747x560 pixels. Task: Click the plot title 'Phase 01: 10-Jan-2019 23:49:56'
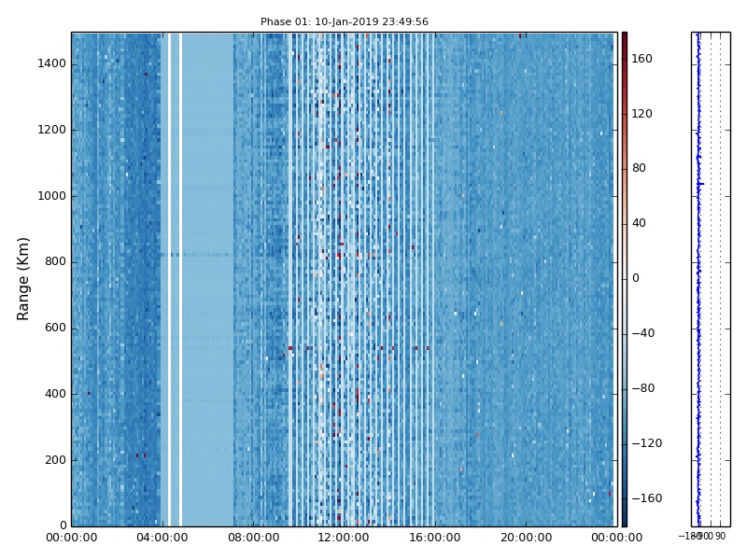pos(344,21)
